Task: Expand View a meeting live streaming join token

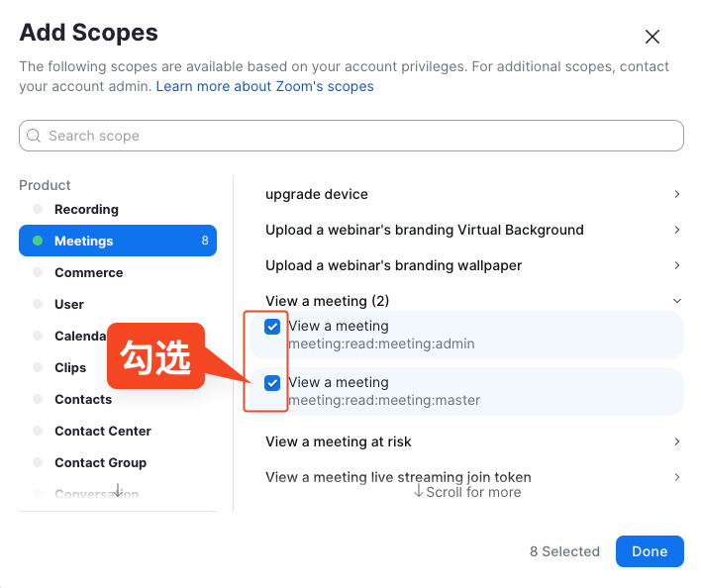Action: point(676,477)
